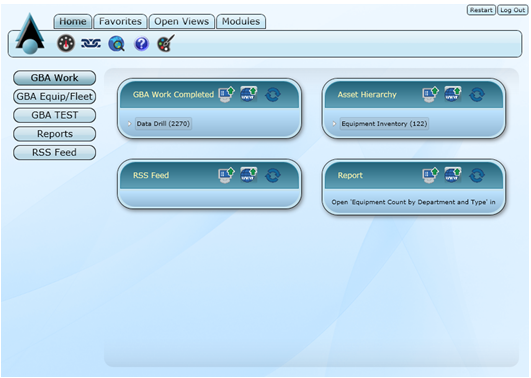Click the blue chain link toolbar icon
This screenshot has width=531, height=378.
click(x=91, y=43)
